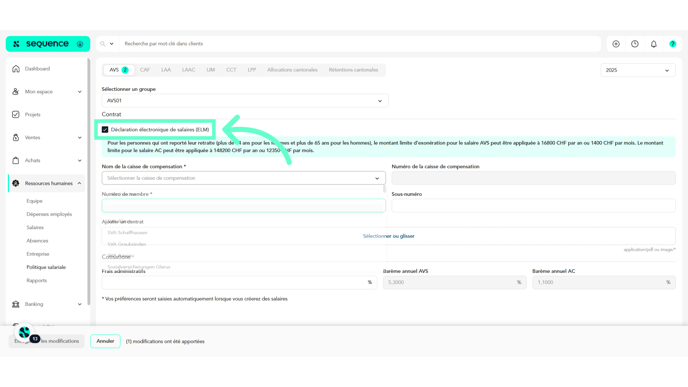Screen dimensions: 688x387
Task: Open Absences in sidebar
Action: 37,240
